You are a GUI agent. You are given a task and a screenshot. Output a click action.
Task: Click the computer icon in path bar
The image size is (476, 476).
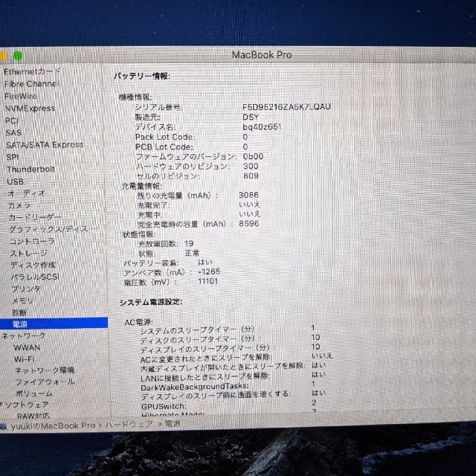tap(3, 427)
